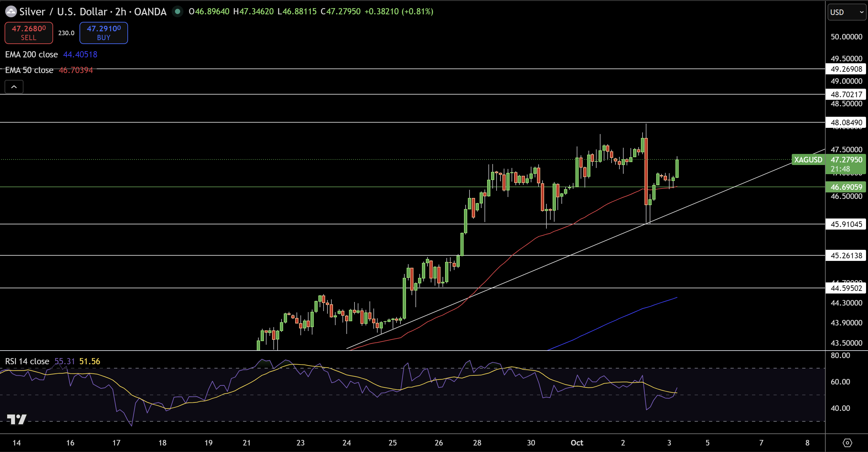Select the 49.26908 horizontal line label
868x452 pixels.
point(846,69)
